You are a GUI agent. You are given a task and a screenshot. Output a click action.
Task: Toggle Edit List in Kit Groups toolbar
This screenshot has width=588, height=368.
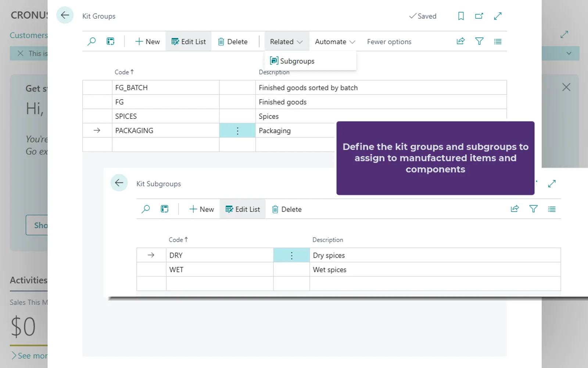coord(189,42)
